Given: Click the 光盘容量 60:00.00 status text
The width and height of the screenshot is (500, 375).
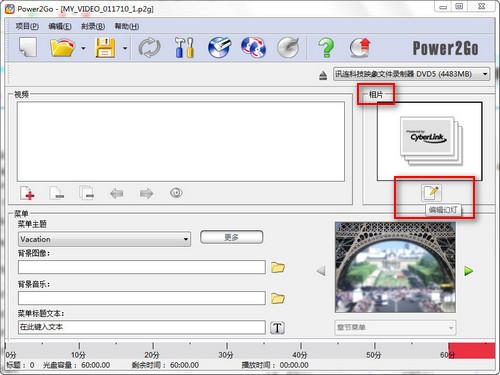Looking at the screenshot, I should coord(77,365).
